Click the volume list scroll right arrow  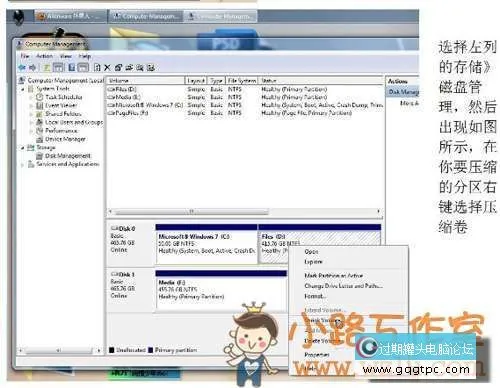tap(379, 211)
